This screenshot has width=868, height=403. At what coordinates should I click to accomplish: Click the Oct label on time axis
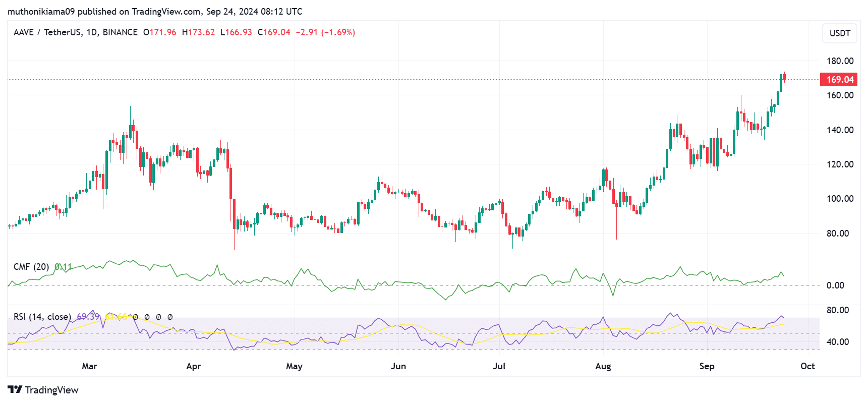coord(807,366)
